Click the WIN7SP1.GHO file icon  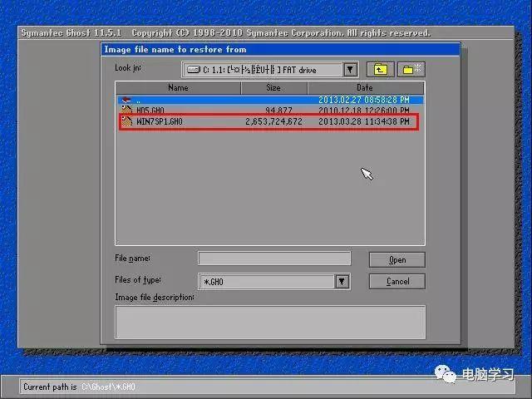point(127,121)
